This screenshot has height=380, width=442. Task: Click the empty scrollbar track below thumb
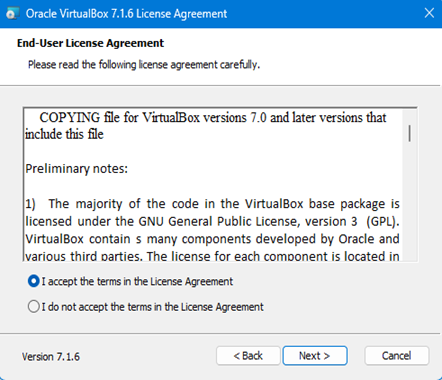(x=409, y=200)
